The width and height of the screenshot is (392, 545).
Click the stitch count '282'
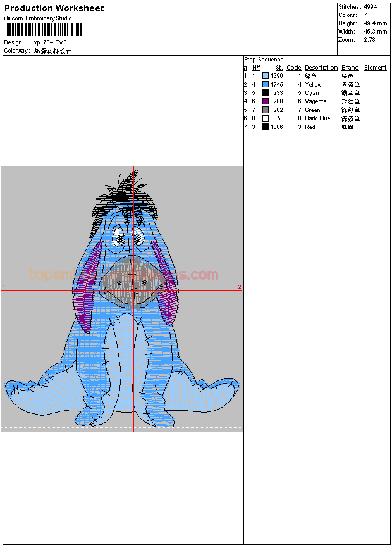click(278, 110)
